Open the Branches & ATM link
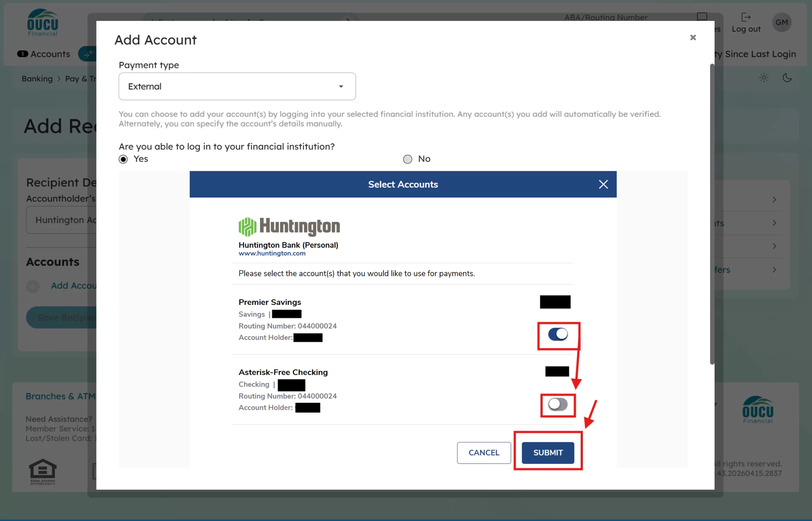The width and height of the screenshot is (812, 521). coord(61,396)
